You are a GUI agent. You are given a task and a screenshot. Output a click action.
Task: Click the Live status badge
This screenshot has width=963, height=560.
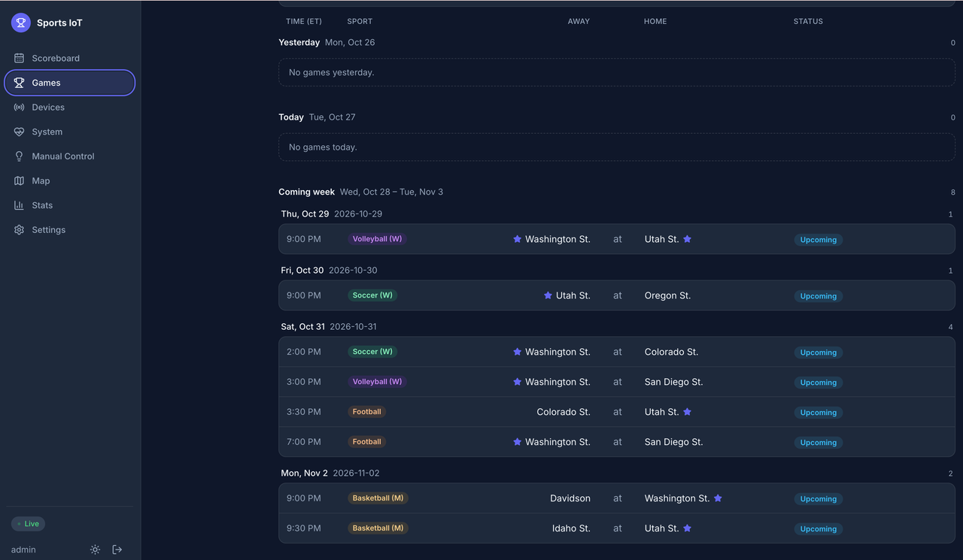pyautogui.click(x=28, y=524)
